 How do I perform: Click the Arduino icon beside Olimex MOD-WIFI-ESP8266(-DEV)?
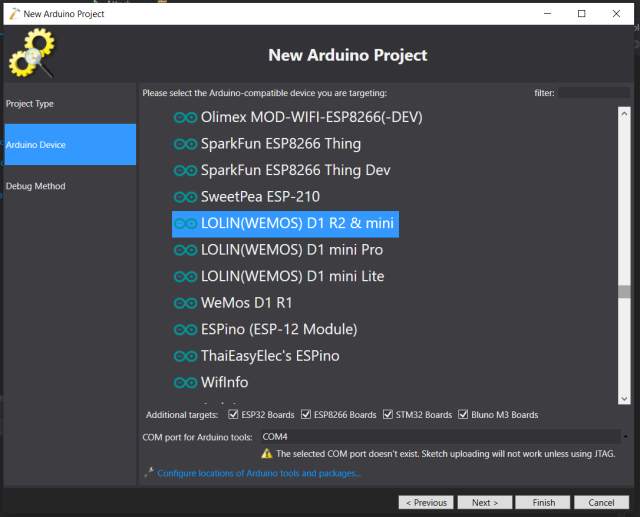tap(185, 118)
